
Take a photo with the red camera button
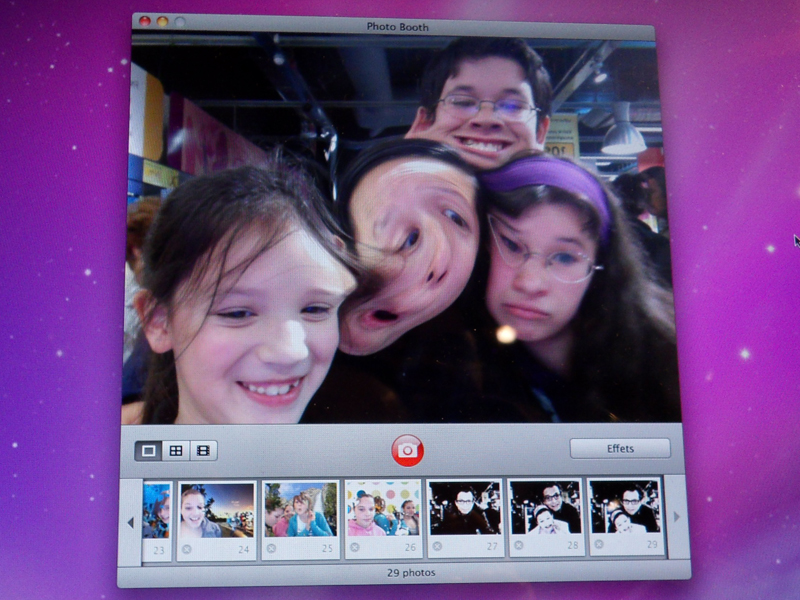[407, 451]
